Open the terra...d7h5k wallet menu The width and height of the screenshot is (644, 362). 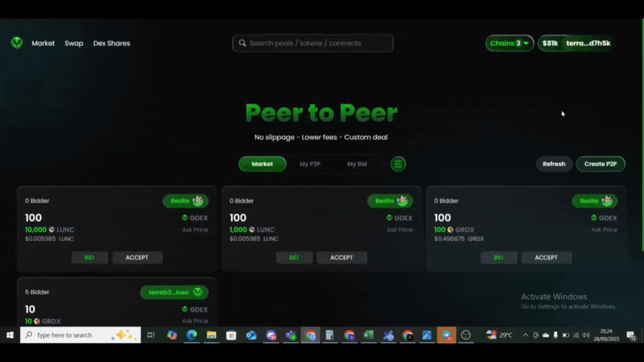click(x=588, y=43)
